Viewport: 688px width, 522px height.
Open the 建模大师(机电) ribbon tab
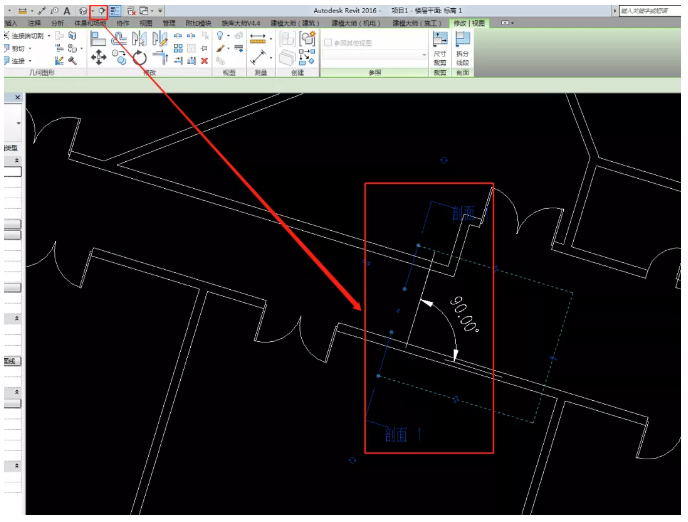click(356, 23)
